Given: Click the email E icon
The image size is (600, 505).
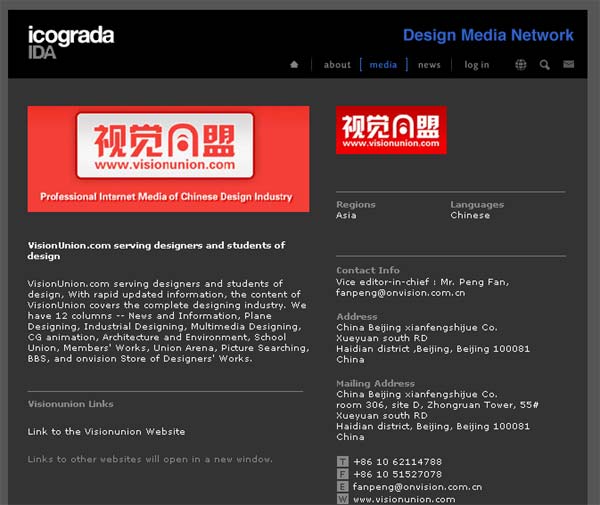Looking at the screenshot, I should [x=342, y=487].
